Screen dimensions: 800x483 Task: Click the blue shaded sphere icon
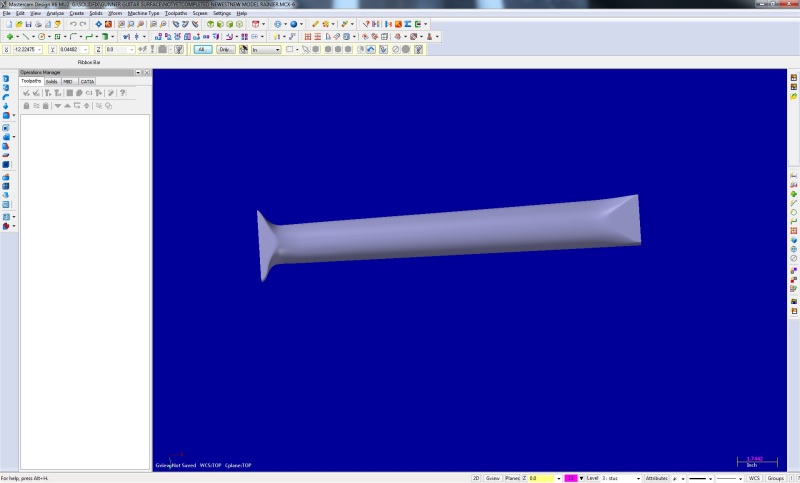293,24
